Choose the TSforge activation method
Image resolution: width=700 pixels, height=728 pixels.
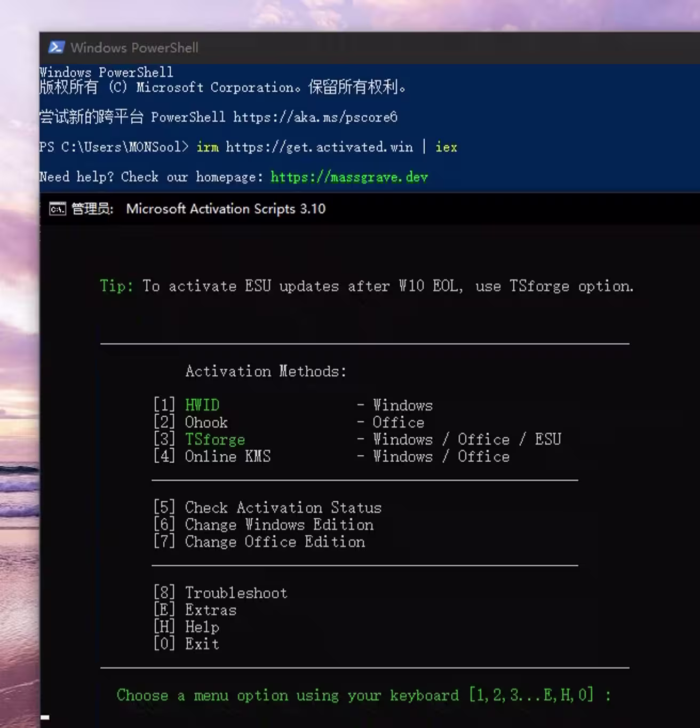pyautogui.click(x=214, y=439)
